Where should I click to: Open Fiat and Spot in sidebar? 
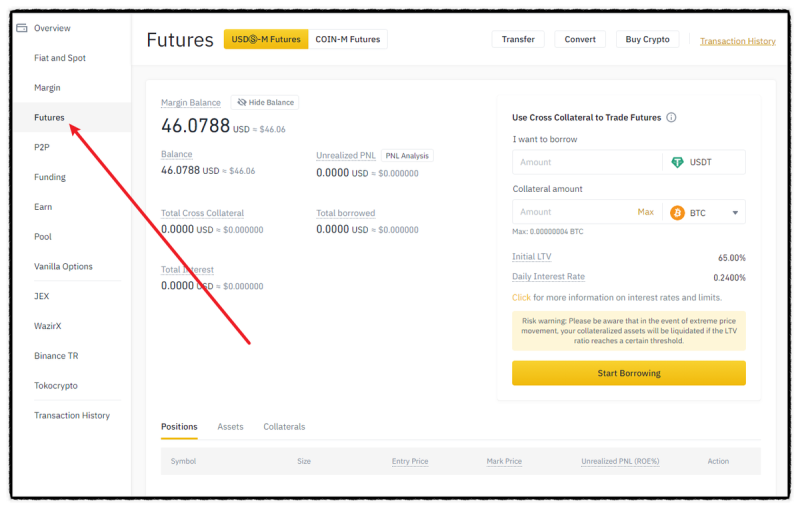tap(60, 58)
